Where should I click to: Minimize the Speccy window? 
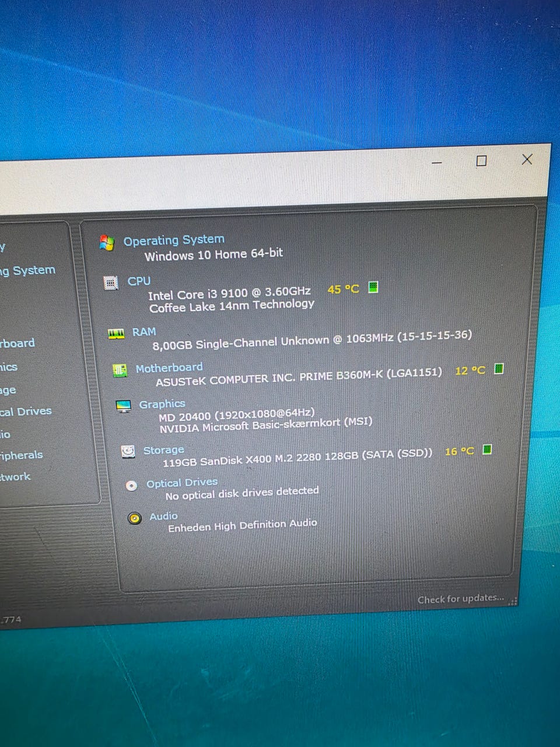coord(436,163)
